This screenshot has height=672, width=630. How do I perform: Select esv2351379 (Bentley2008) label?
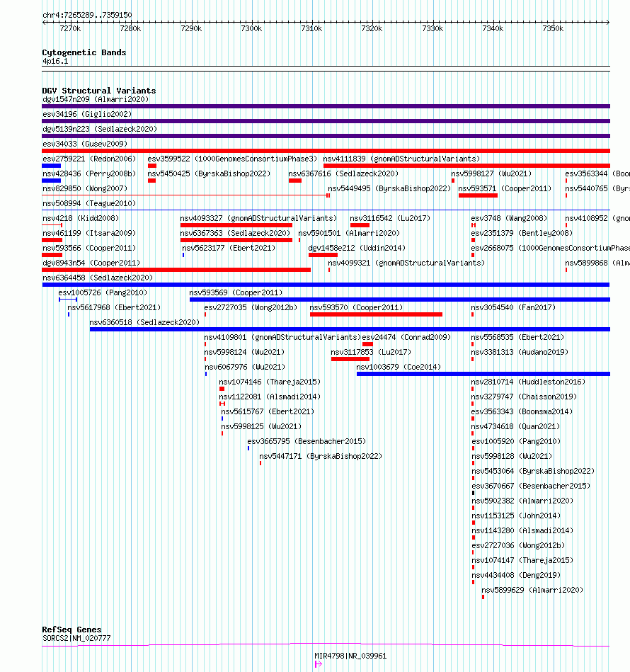[x=522, y=233]
